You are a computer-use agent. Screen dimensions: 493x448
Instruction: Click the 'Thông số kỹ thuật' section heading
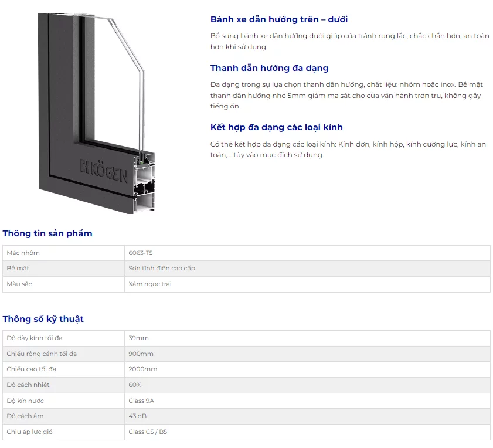point(43,319)
